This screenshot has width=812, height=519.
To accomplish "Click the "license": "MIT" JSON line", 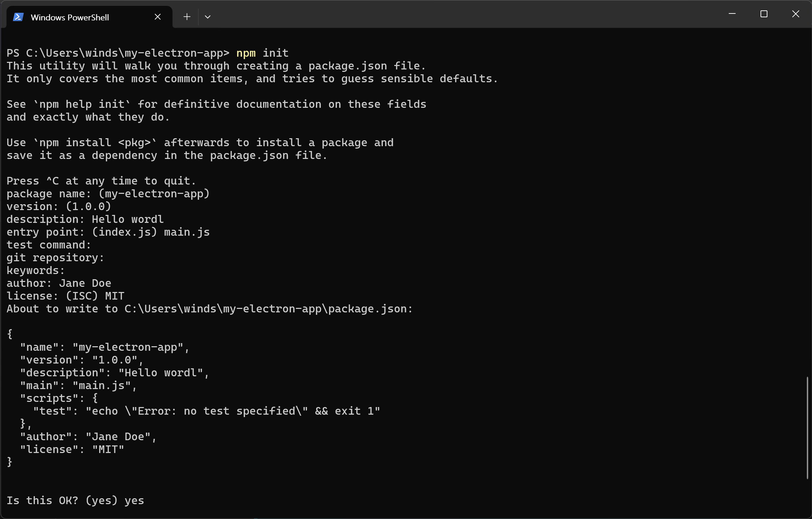I will click(x=72, y=450).
